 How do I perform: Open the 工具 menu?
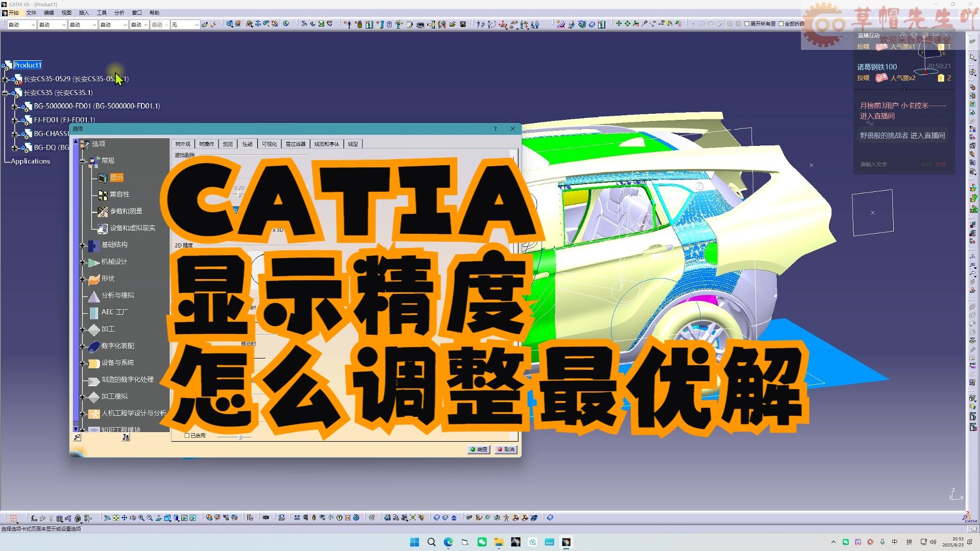(102, 13)
